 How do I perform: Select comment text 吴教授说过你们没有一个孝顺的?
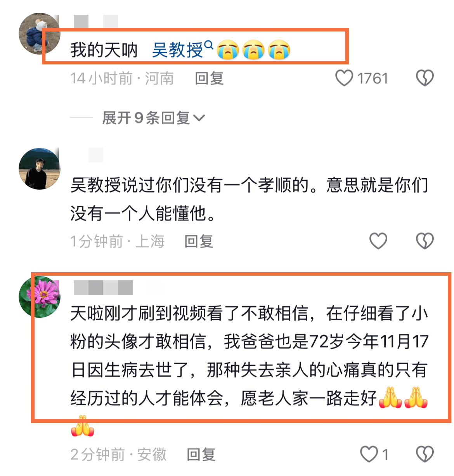click(x=249, y=199)
